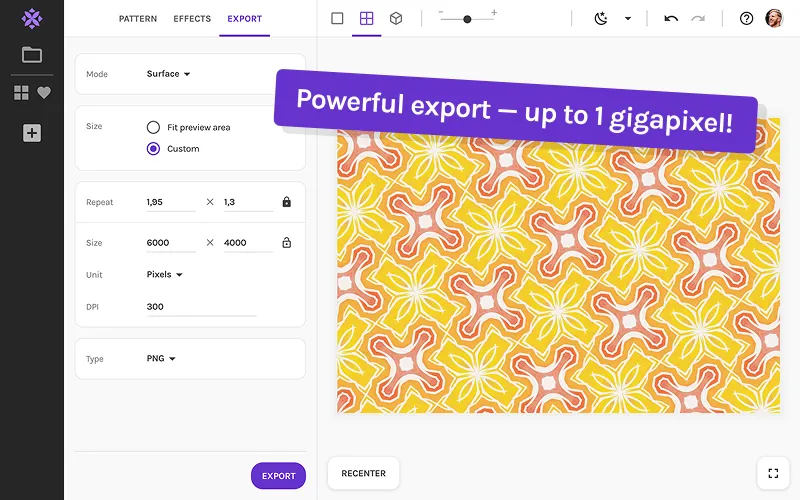The width and height of the screenshot is (800, 500).
Task: Click the purple Export button
Action: [x=279, y=476]
